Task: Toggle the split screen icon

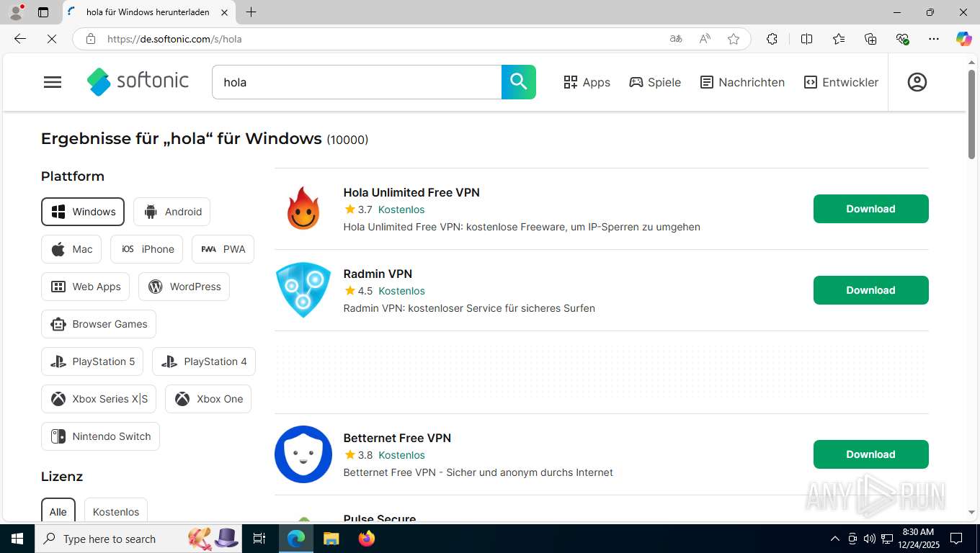Action: tap(807, 39)
